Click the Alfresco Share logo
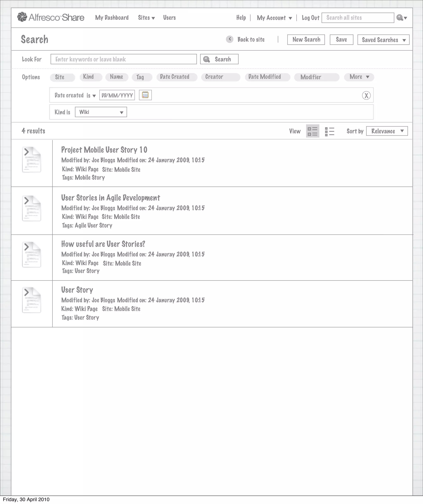The image size is (423, 504). [x=51, y=17]
